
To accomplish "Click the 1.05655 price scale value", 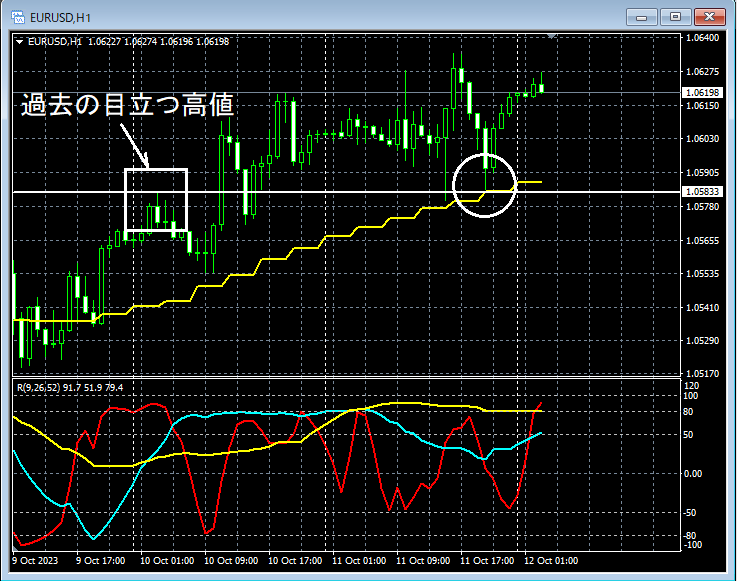I will [702, 241].
